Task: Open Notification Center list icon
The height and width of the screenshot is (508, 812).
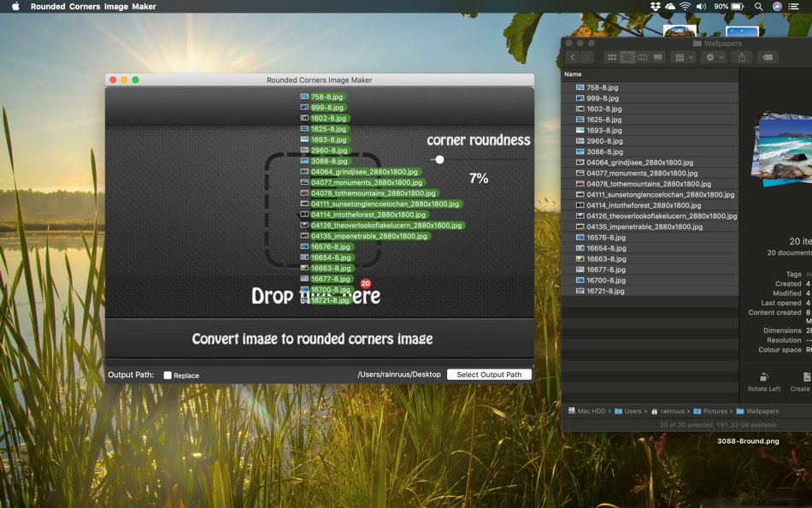Action: [793, 6]
